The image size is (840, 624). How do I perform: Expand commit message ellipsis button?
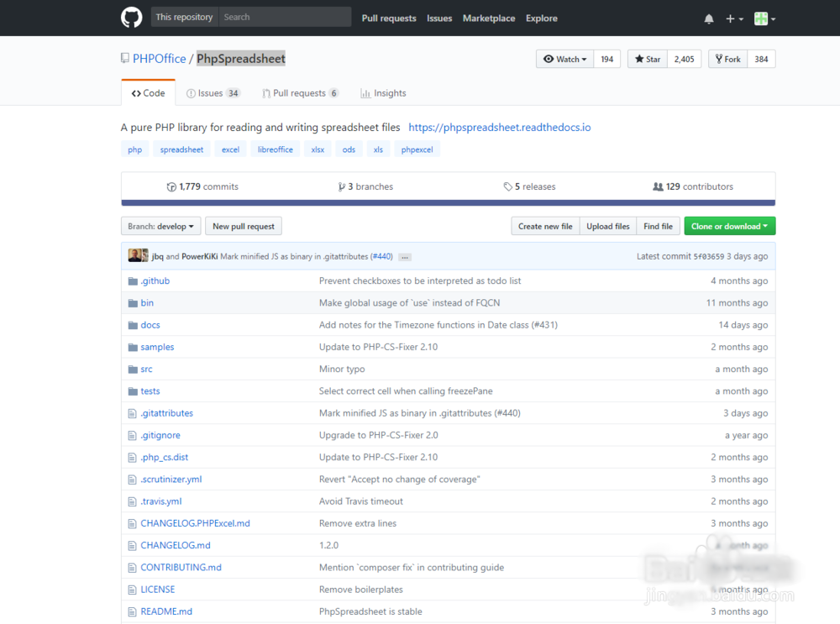(405, 257)
